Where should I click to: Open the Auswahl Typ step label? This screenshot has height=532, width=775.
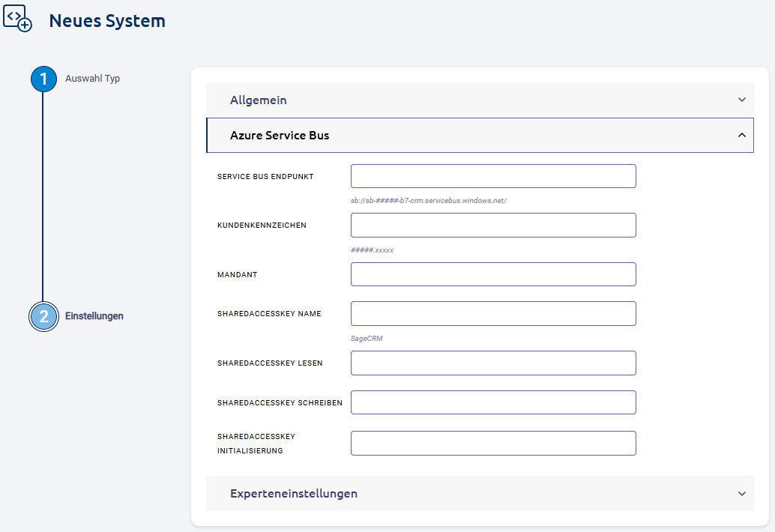pos(92,79)
